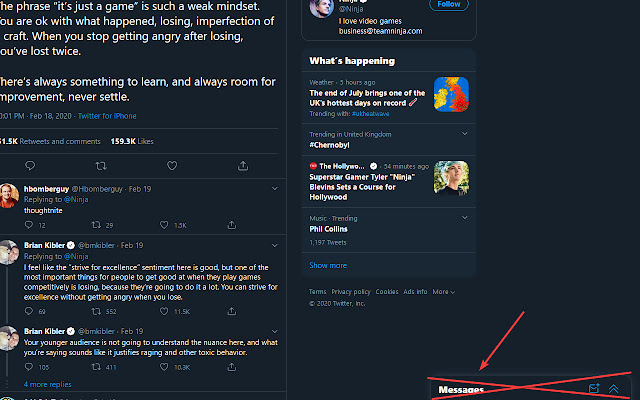Like the main Ninja tweet

(x=171, y=165)
